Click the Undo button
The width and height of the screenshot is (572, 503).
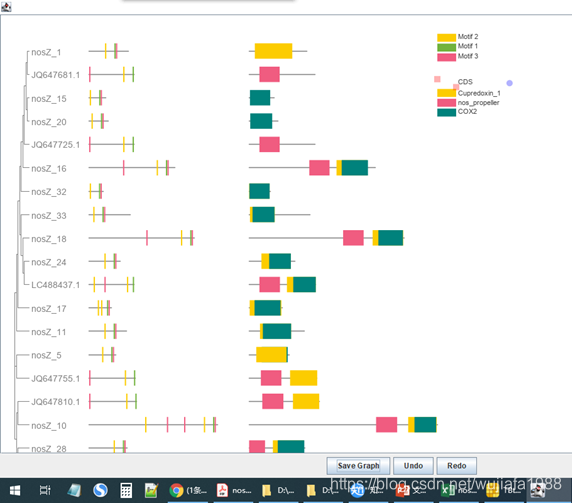tap(413, 466)
